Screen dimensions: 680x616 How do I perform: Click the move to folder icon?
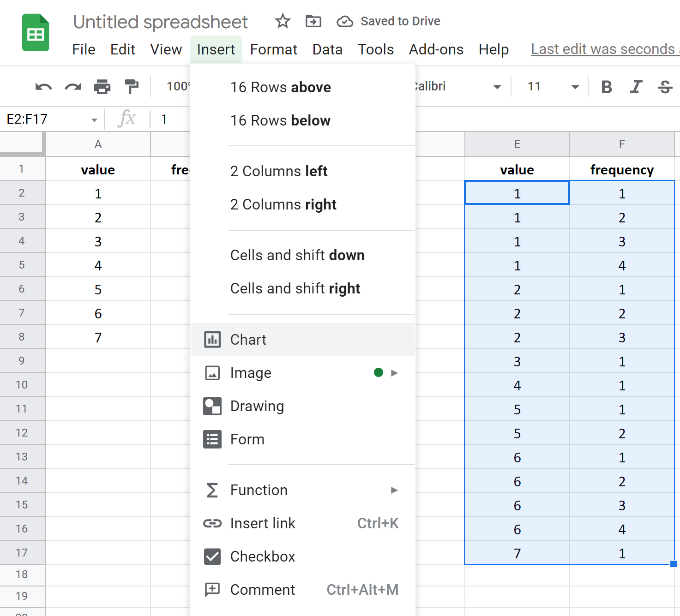313,21
